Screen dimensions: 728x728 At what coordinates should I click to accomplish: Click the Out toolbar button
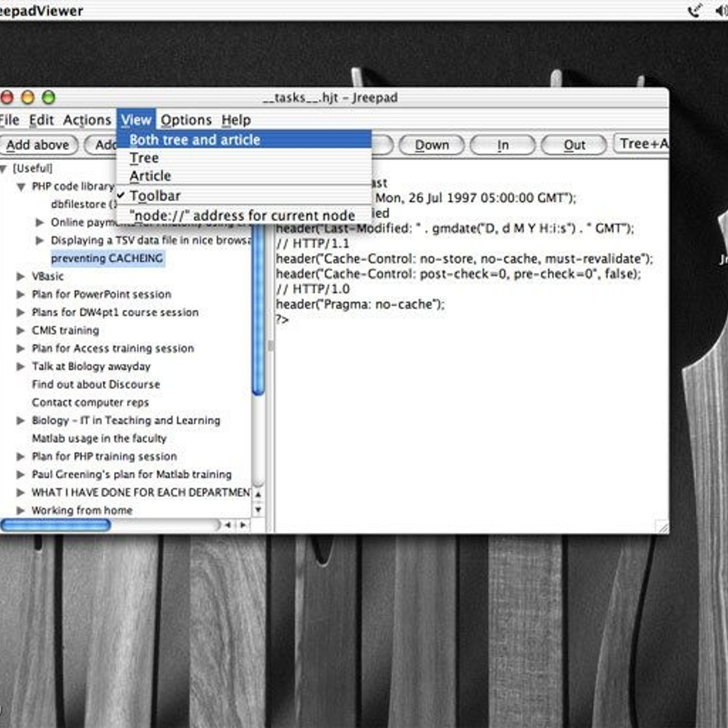click(x=574, y=145)
